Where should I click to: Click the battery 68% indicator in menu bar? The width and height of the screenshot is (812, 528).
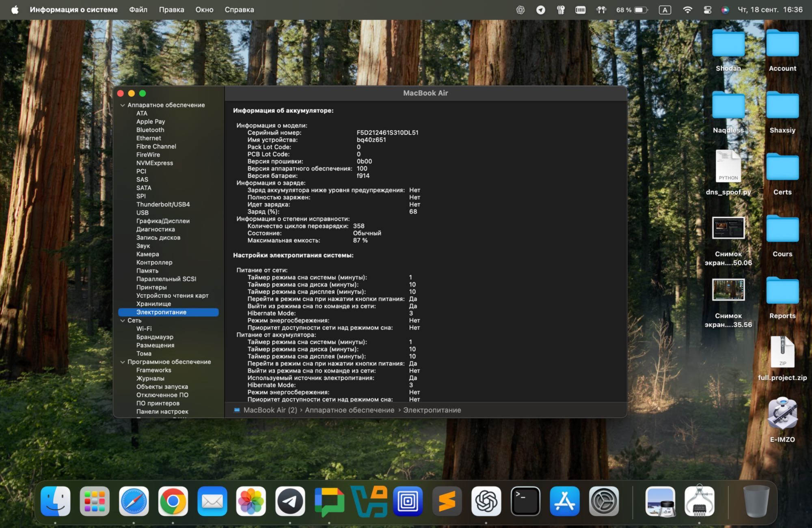tap(632, 10)
